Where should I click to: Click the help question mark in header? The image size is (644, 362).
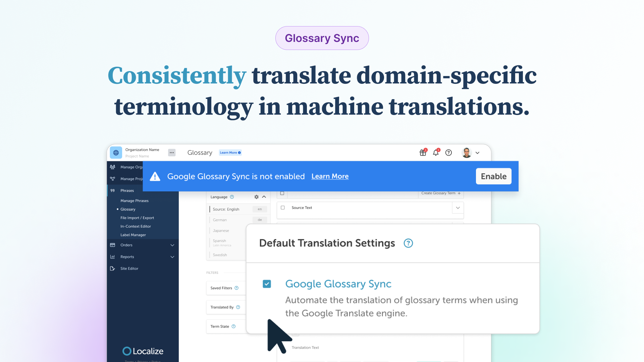(x=448, y=153)
